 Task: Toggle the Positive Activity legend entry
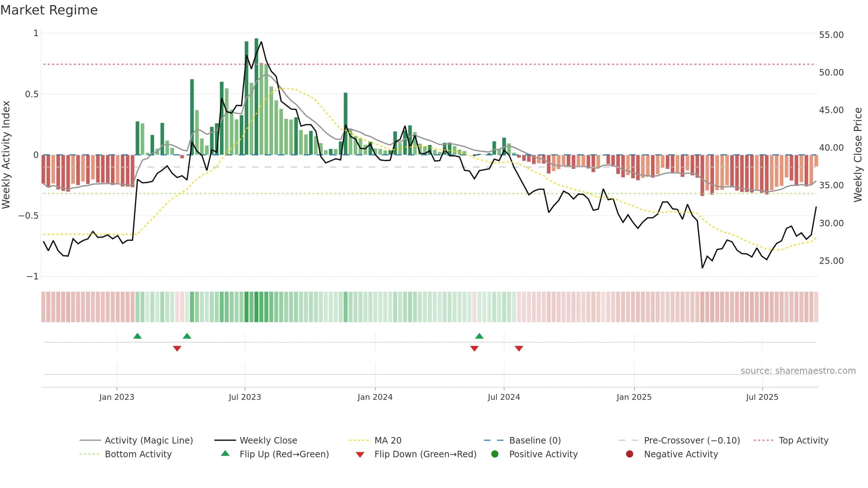535,454
